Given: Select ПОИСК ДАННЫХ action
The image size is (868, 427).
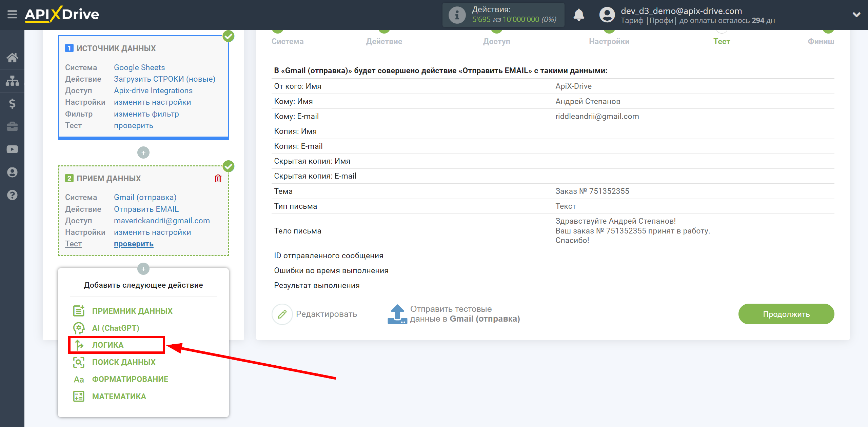Looking at the screenshot, I should 124,362.
